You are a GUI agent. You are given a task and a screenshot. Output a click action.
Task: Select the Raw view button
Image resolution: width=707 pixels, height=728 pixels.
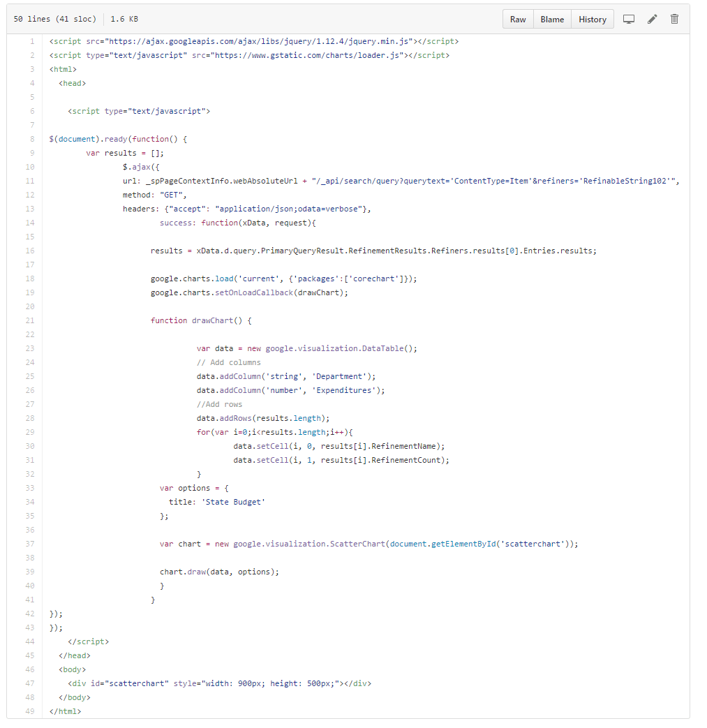[517, 19]
